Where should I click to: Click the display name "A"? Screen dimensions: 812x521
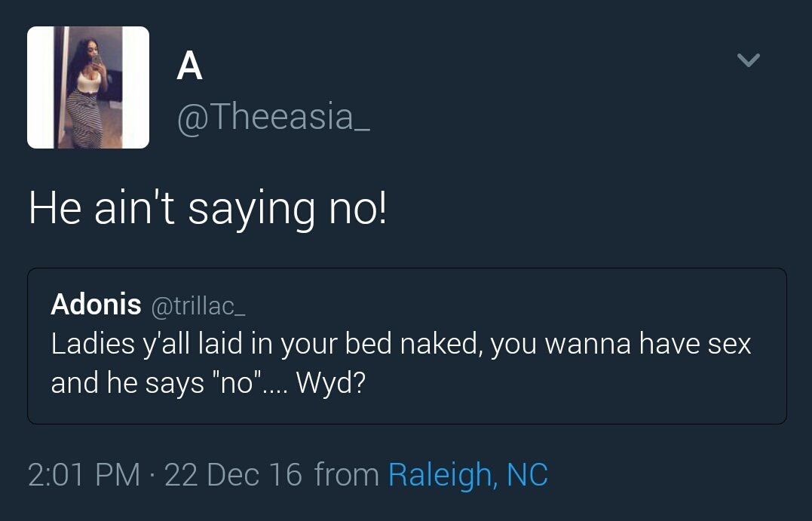[x=189, y=66]
